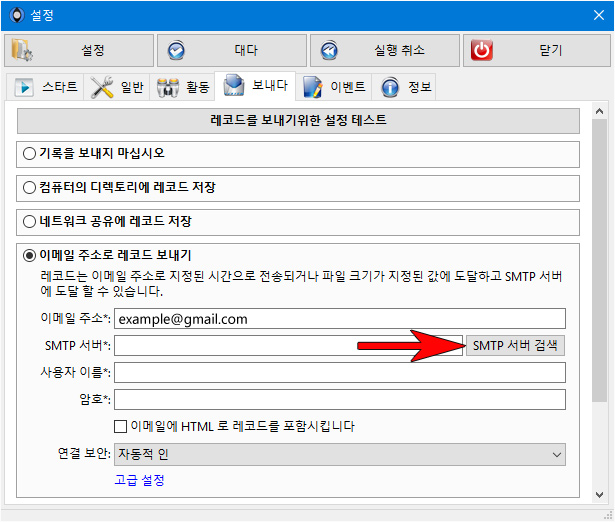Click SMTP 서버 검색 button

(515, 346)
